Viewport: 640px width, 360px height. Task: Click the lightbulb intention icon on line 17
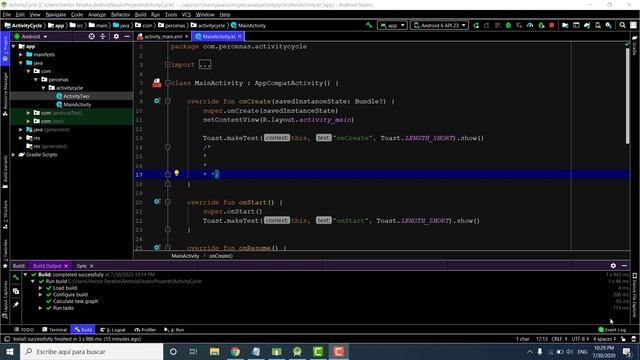177,173
